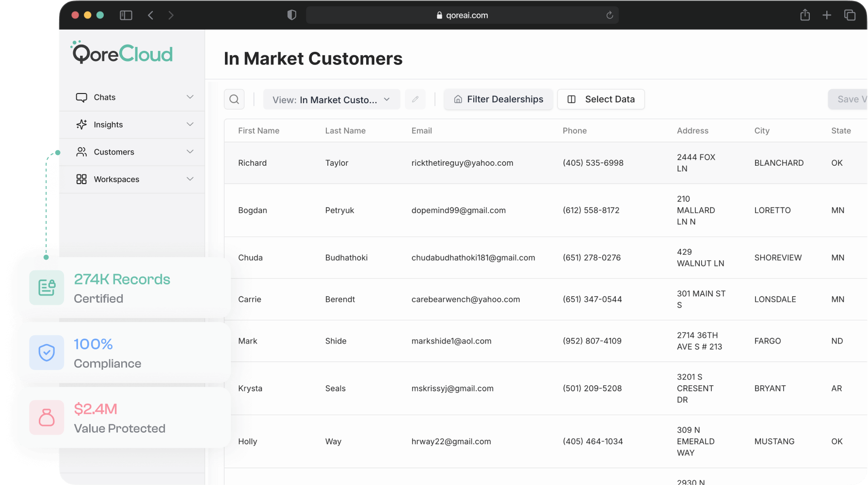This screenshot has width=868, height=485.
Task: Reload the page in address bar
Action: [x=610, y=16]
